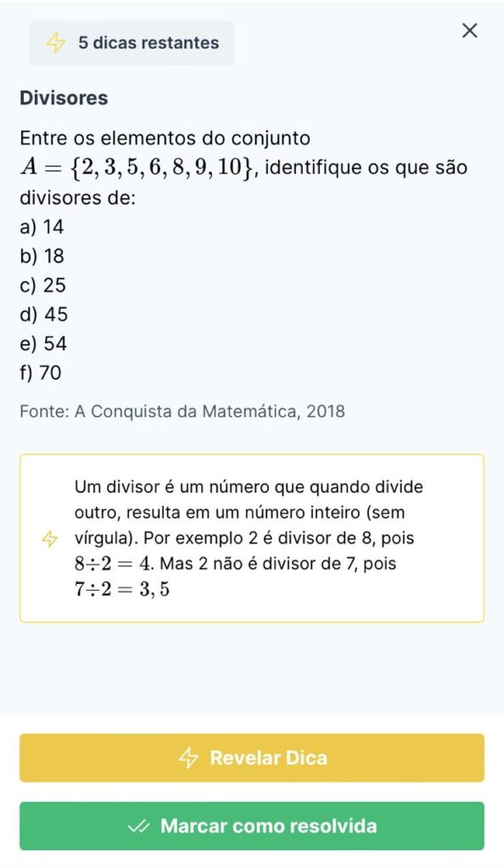The image size is (504, 868).
Task: Close the exercise with the X
Action: tap(469, 31)
